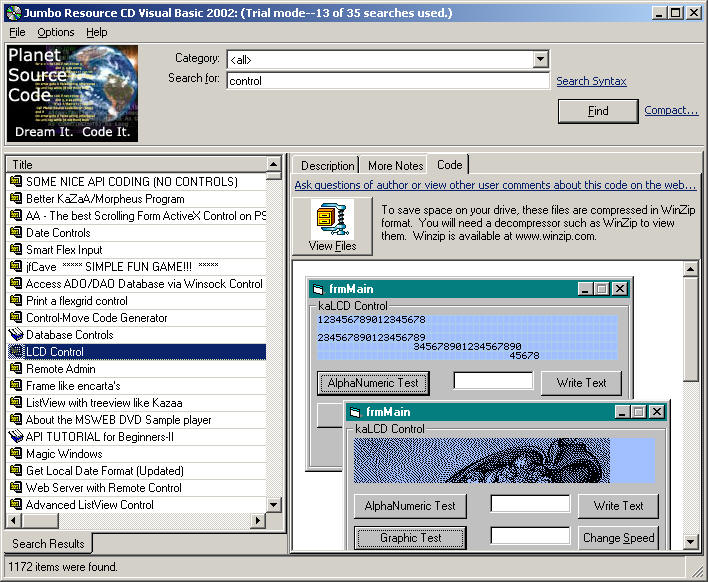This screenshot has width=708, height=582.
Task: Select the Code tab
Action: click(x=449, y=165)
